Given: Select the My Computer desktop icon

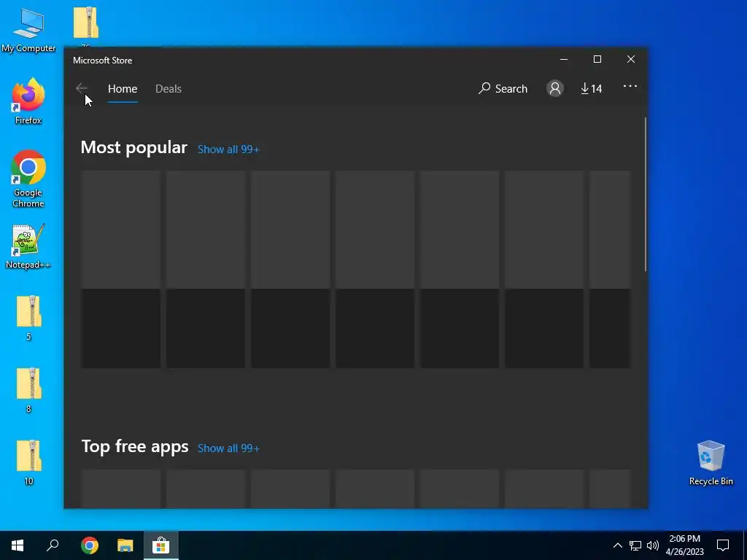Looking at the screenshot, I should 28,31.
